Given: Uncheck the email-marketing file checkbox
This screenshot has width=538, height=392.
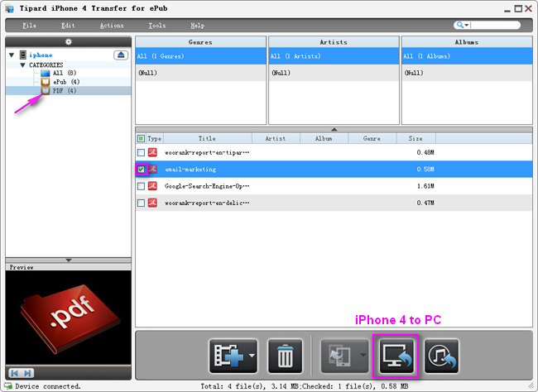Looking at the screenshot, I should click(141, 169).
